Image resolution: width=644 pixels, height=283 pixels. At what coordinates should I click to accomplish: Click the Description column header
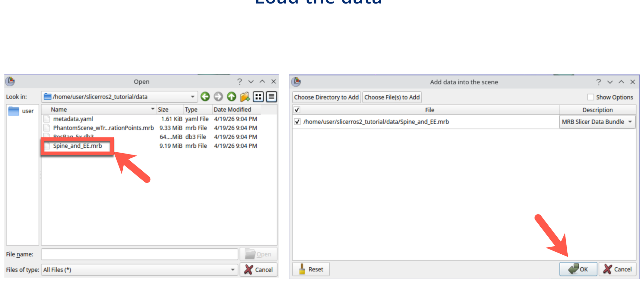597,110
